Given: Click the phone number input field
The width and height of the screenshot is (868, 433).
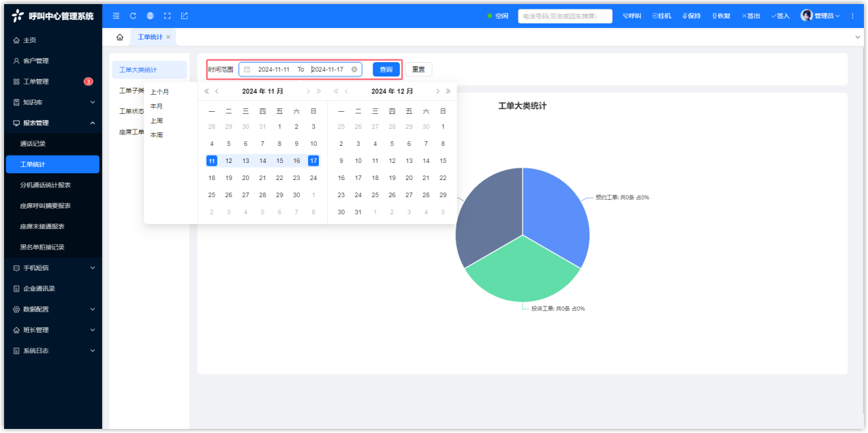Looking at the screenshot, I should click(x=564, y=16).
